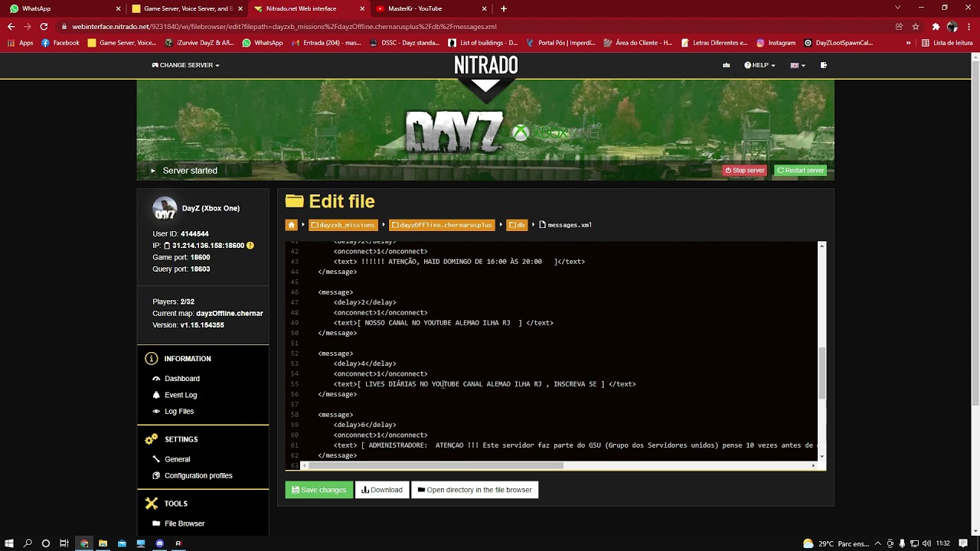Click editor scroll up arrow
The height and width of the screenshot is (551, 980).
[x=822, y=246]
